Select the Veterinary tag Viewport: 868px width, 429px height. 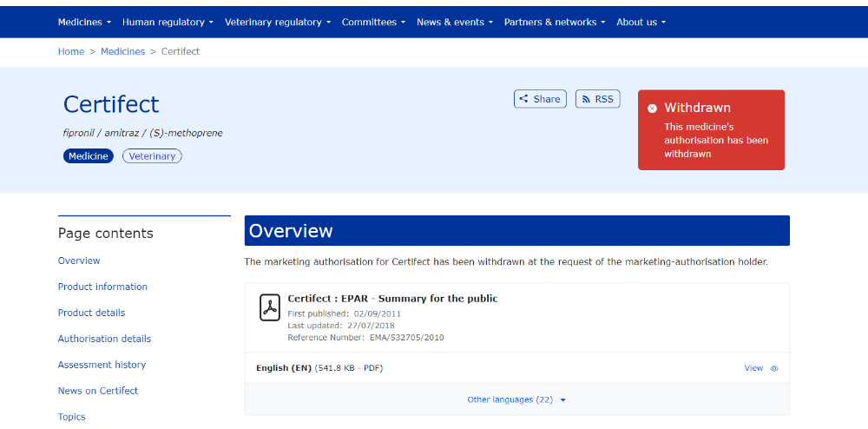click(152, 156)
